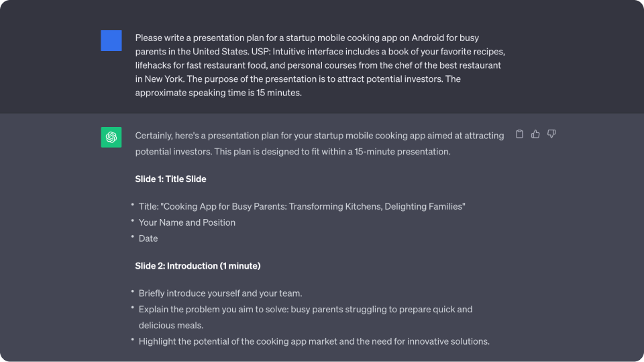Copy the response with the clipboard icon
This screenshot has width=644, height=362.
pyautogui.click(x=519, y=134)
